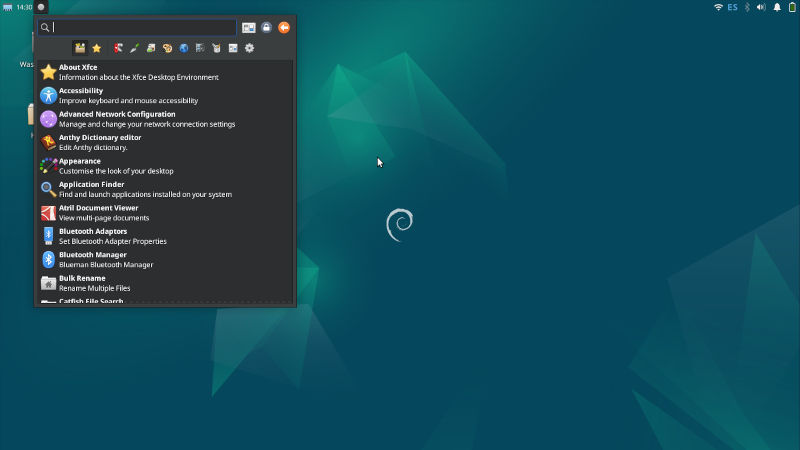Lock the screen with padlock button
800x450 pixels.
266,28
